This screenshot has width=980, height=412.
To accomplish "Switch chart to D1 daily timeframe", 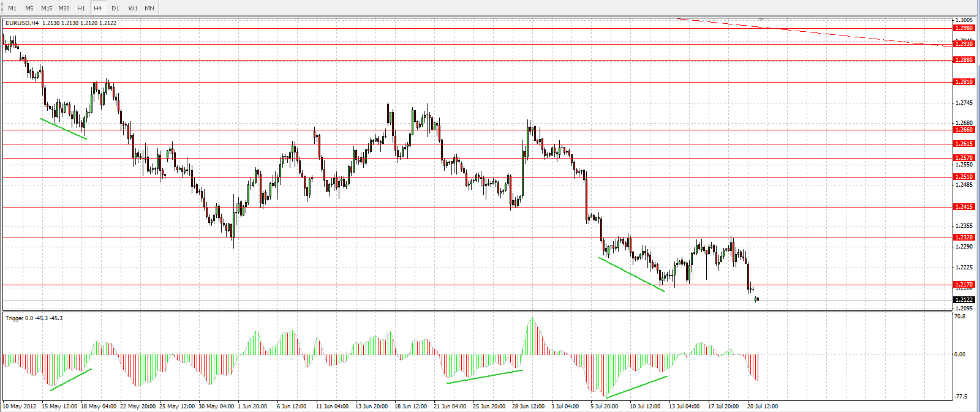I will 115,8.
